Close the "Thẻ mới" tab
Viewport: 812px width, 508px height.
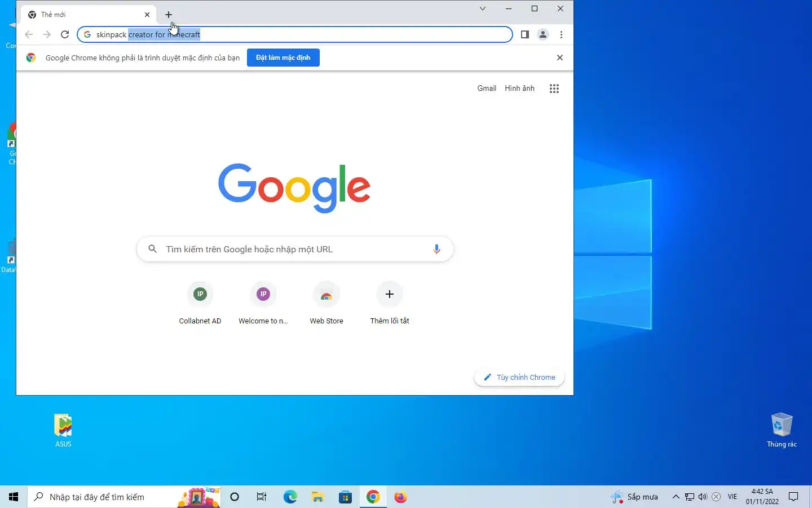(x=147, y=15)
